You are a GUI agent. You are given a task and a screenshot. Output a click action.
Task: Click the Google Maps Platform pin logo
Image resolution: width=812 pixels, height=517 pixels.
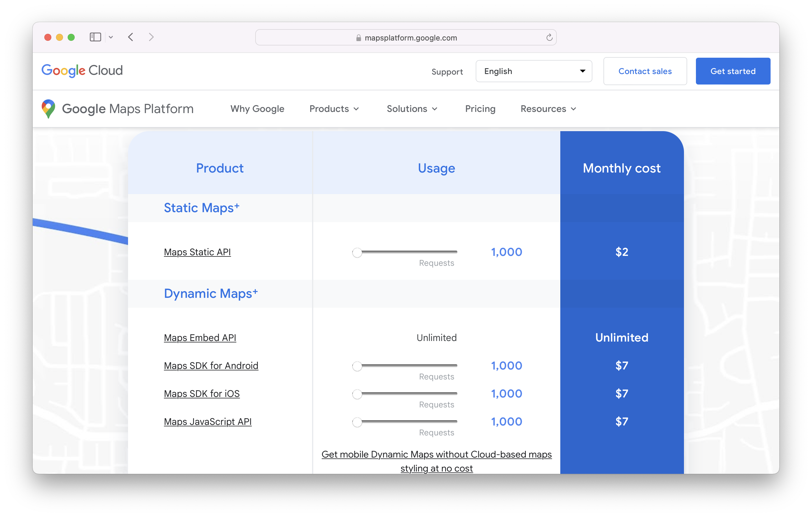click(x=48, y=108)
